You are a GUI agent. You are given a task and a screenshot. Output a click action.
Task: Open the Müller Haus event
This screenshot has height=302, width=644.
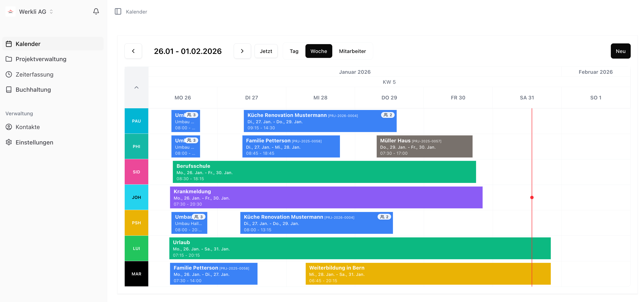(x=425, y=147)
